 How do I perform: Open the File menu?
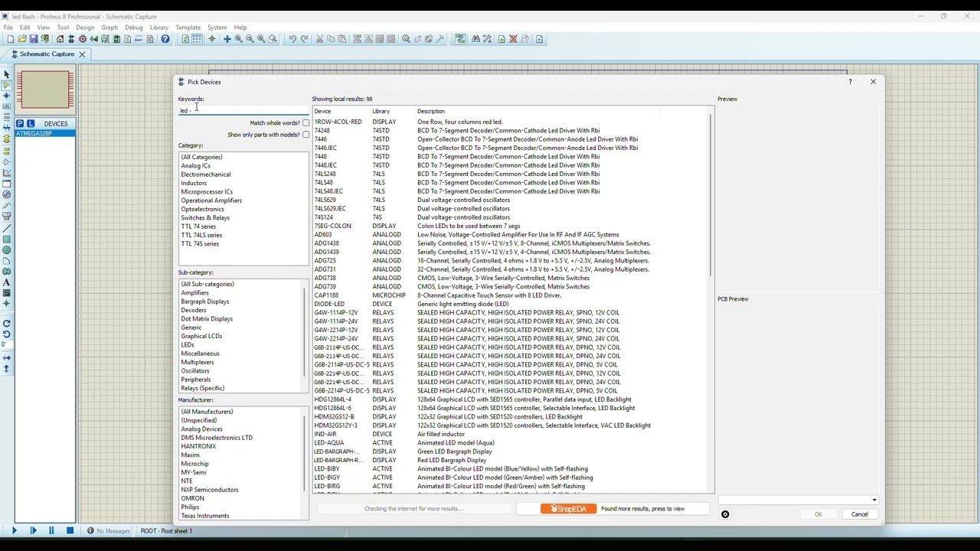(x=8, y=28)
